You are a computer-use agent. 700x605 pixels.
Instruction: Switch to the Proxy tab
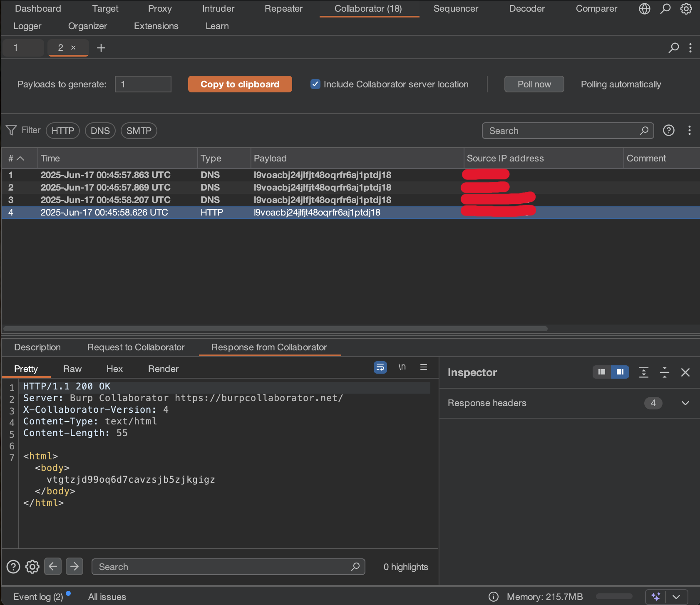[160, 9]
